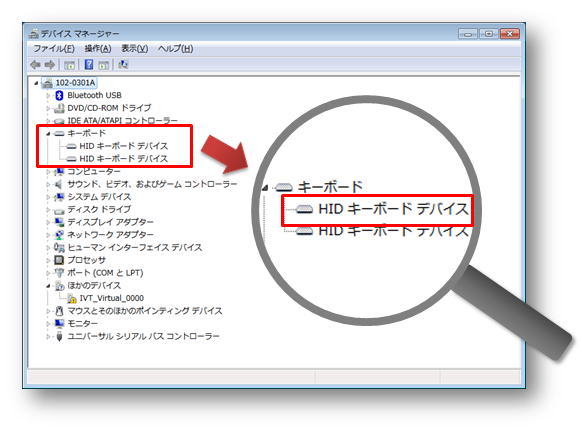Select the root node 102-0301A
Screen dimensions: 582x431
click(x=75, y=83)
